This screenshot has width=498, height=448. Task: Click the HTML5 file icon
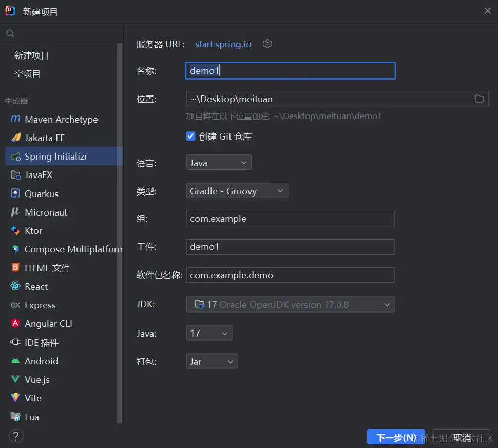click(x=15, y=268)
